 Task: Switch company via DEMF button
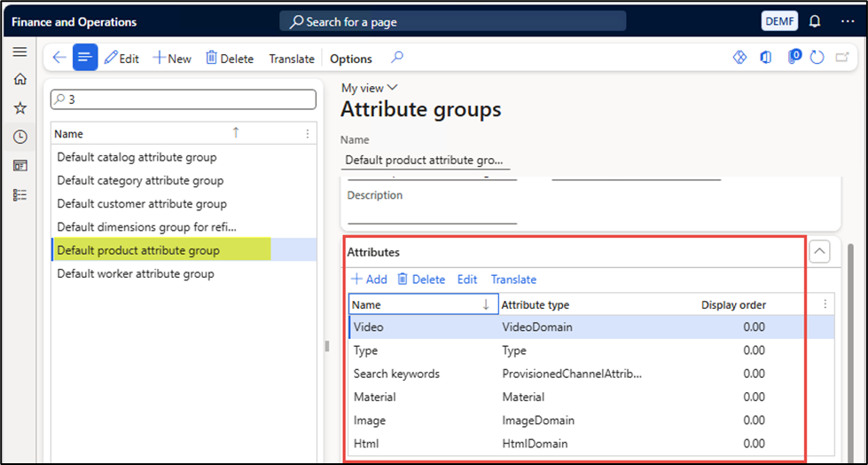coord(779,21)
